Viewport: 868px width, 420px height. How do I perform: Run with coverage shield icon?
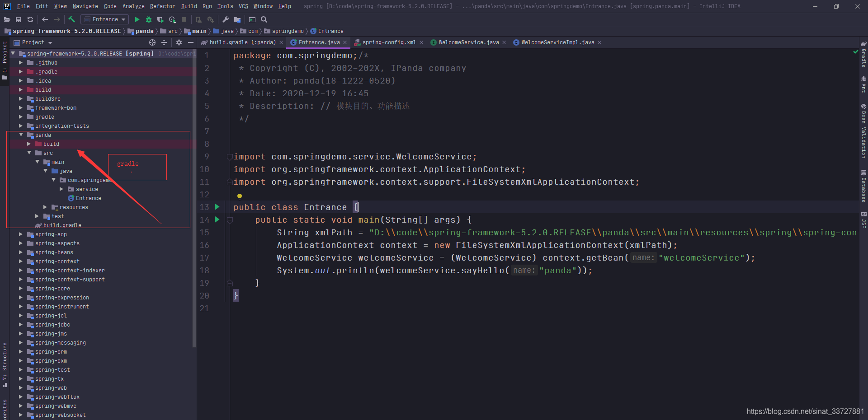point(160,19)
